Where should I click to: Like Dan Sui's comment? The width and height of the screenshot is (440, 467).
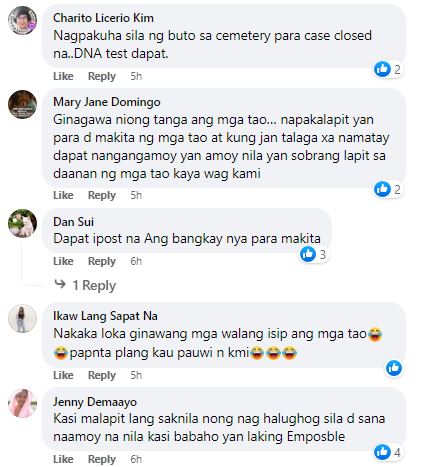click(x=63, y=261)
